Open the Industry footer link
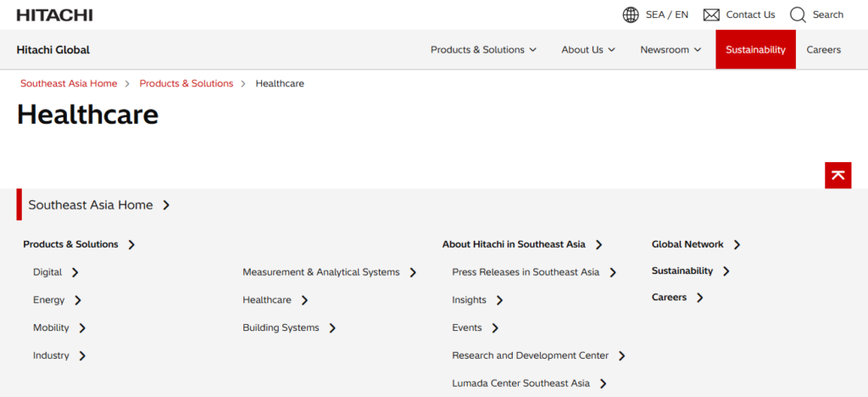Image resolution: width=868 pixels, height=397 pixels. [51, 355]
